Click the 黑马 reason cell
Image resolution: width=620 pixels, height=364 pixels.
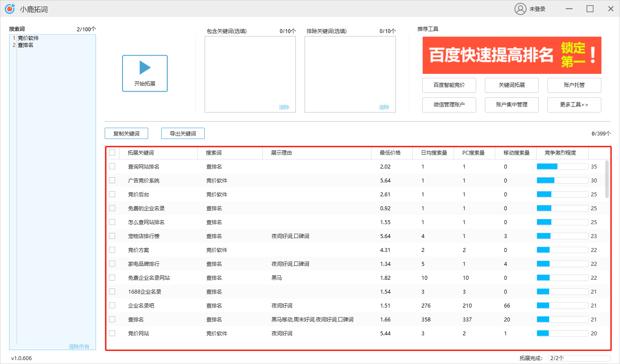coord(277,278)
